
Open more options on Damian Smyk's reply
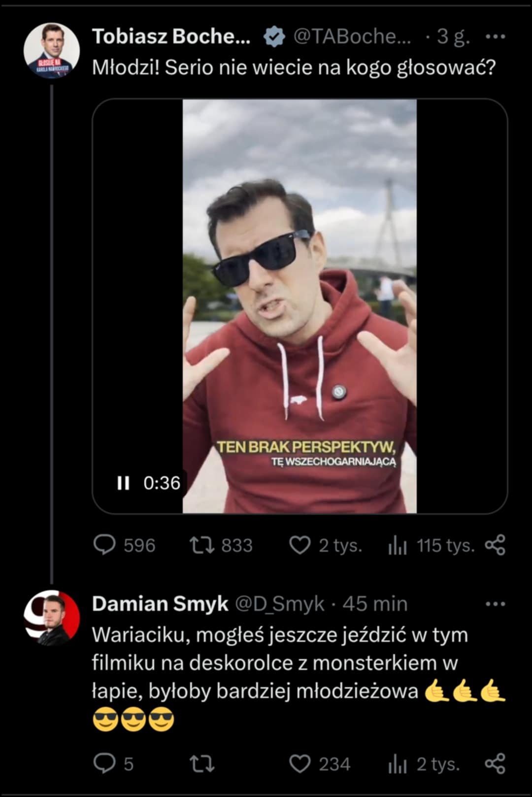pos(495,604)
